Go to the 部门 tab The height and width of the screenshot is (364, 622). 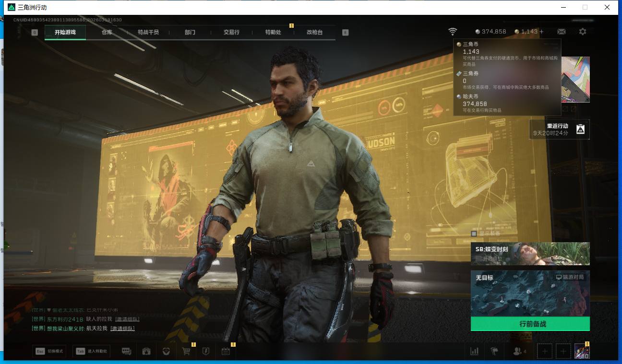coord(190,32)
